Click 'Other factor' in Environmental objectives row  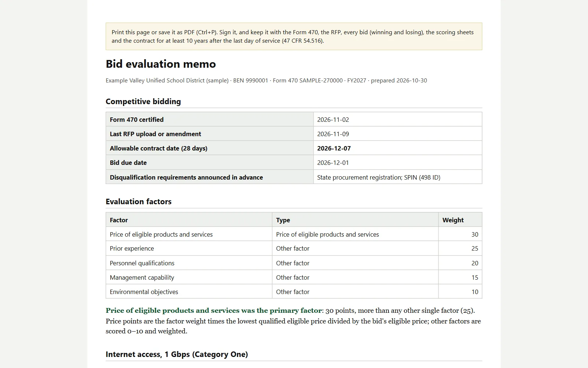tap(293, 292)
